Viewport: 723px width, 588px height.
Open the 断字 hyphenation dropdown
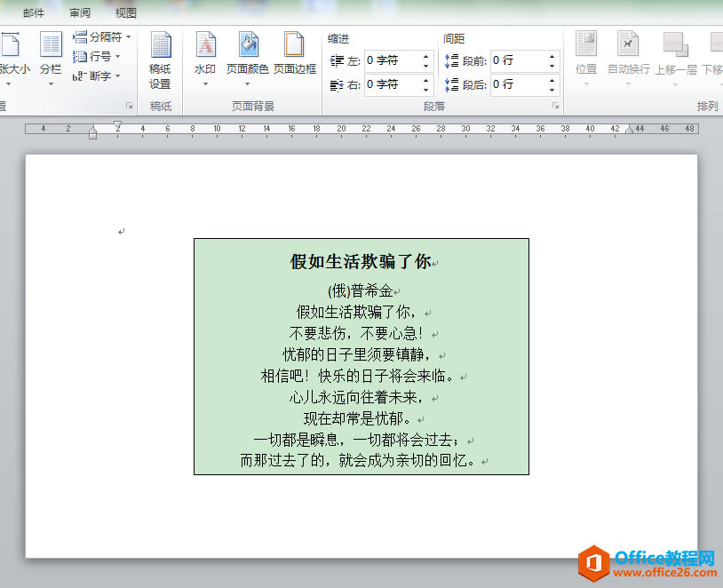tap(97, 75)
